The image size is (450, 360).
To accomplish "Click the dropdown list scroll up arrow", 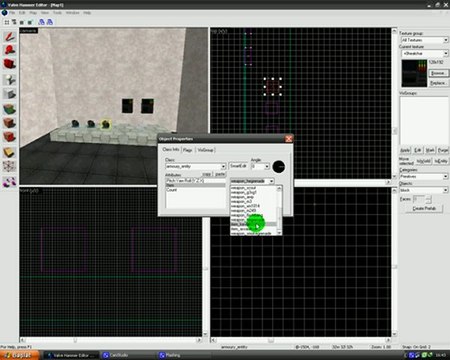I will point(279,188).
